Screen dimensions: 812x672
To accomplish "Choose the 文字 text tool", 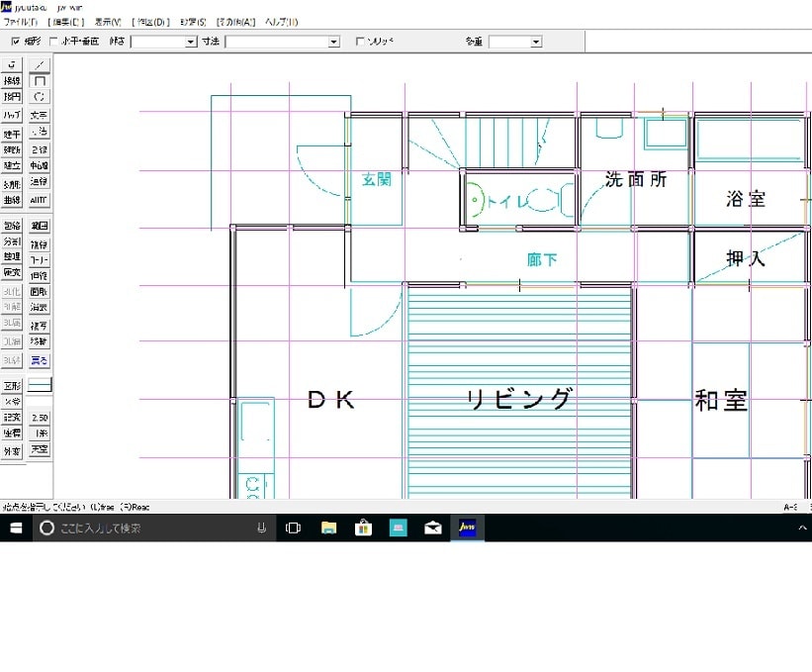I will pyautogui.click(x=40, y=115).
